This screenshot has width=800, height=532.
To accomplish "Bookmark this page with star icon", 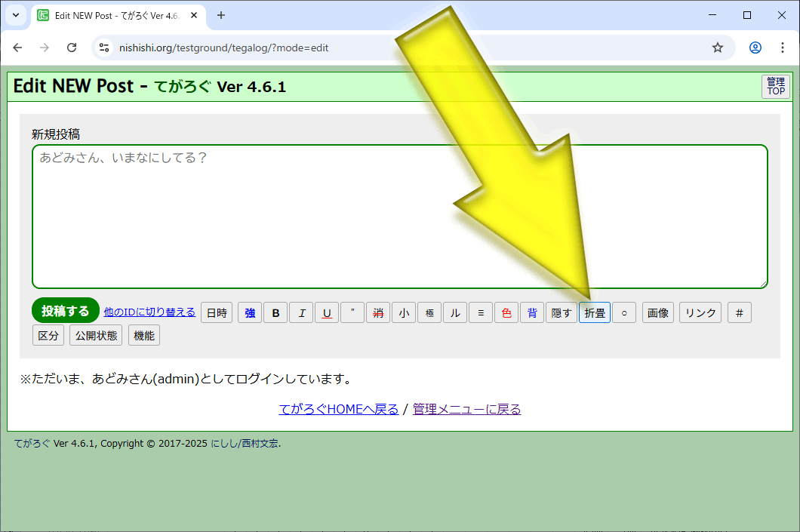I will 718,48.
